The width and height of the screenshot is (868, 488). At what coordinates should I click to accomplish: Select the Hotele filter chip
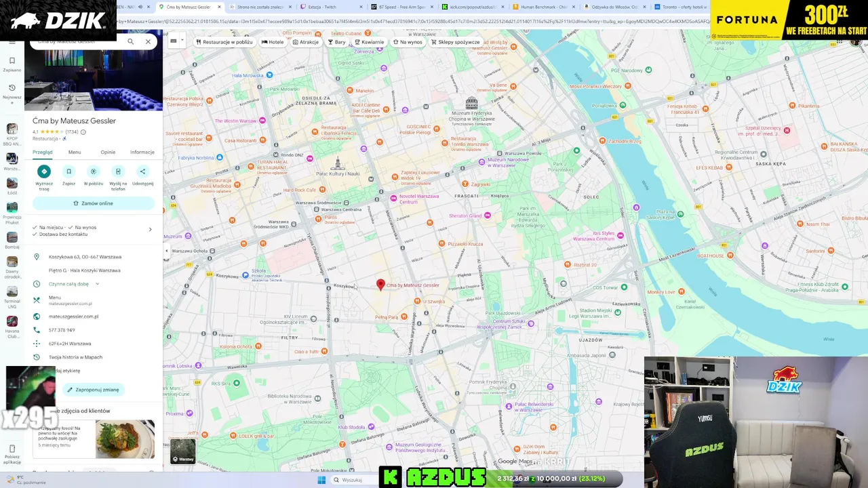(x=273, y=42)
